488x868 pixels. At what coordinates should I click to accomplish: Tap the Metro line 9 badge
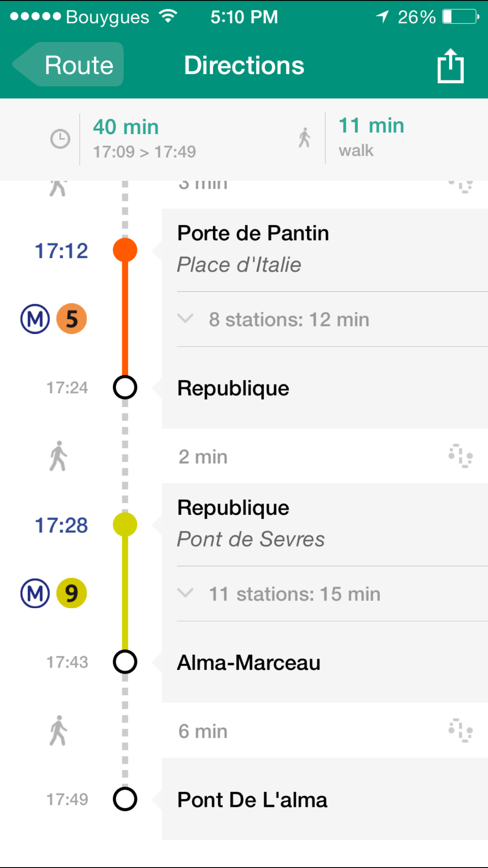72,593
